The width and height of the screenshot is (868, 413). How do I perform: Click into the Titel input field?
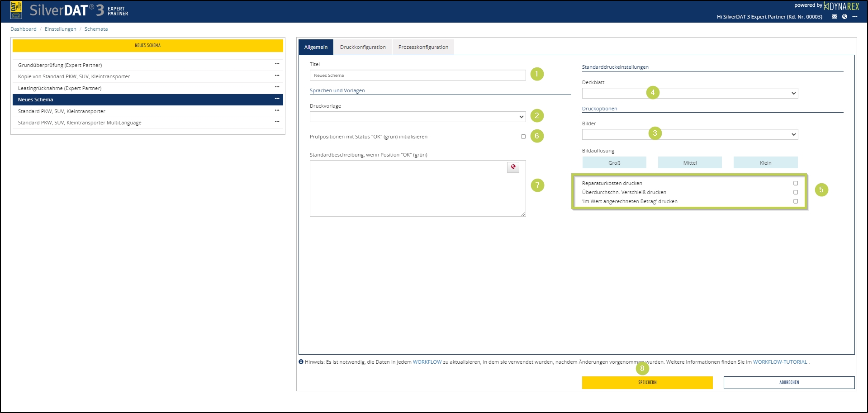pyautogui.click(x=417, y=76)
